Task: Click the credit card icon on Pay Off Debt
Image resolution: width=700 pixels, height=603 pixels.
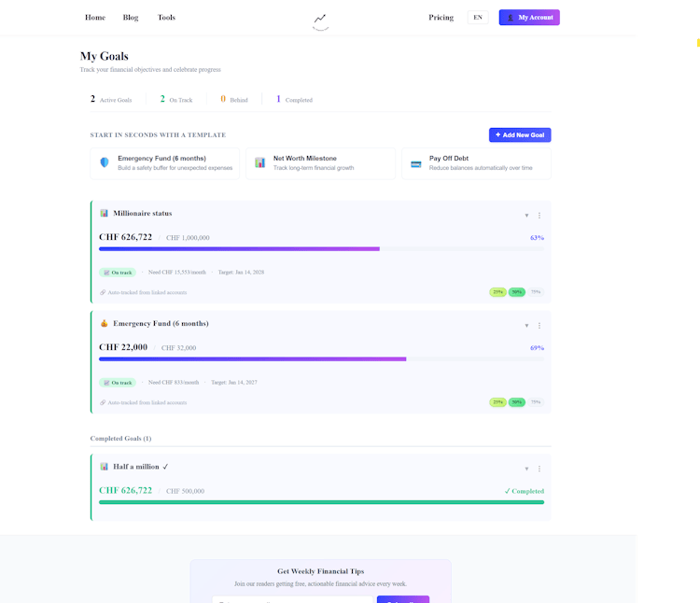Action: (x=416, y=162)
